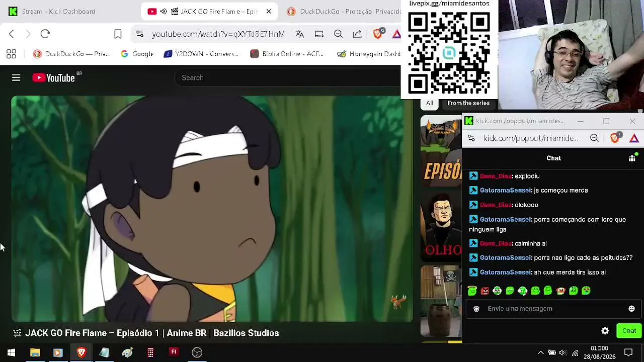Image resolution: width=644 pixels, height=362 pixels.
Task: Open the Windows notification center
Action: tap(628, 352)
